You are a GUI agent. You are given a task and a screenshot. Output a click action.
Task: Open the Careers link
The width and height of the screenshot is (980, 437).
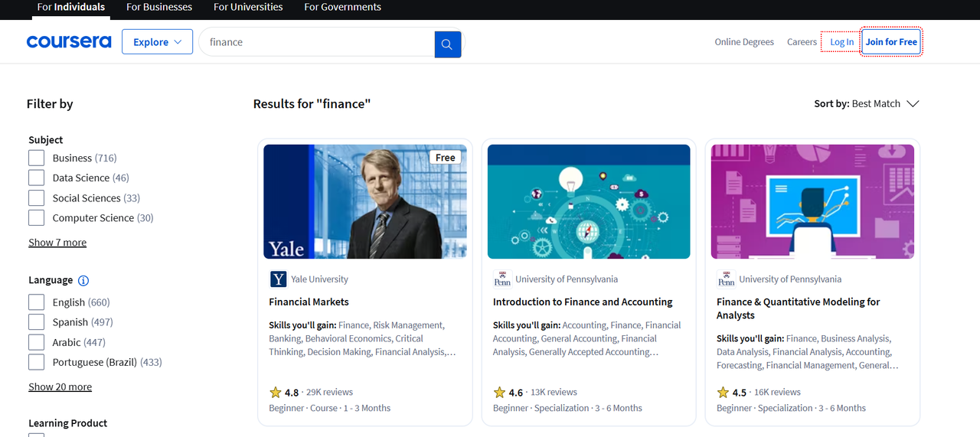(x=802, y=42)
